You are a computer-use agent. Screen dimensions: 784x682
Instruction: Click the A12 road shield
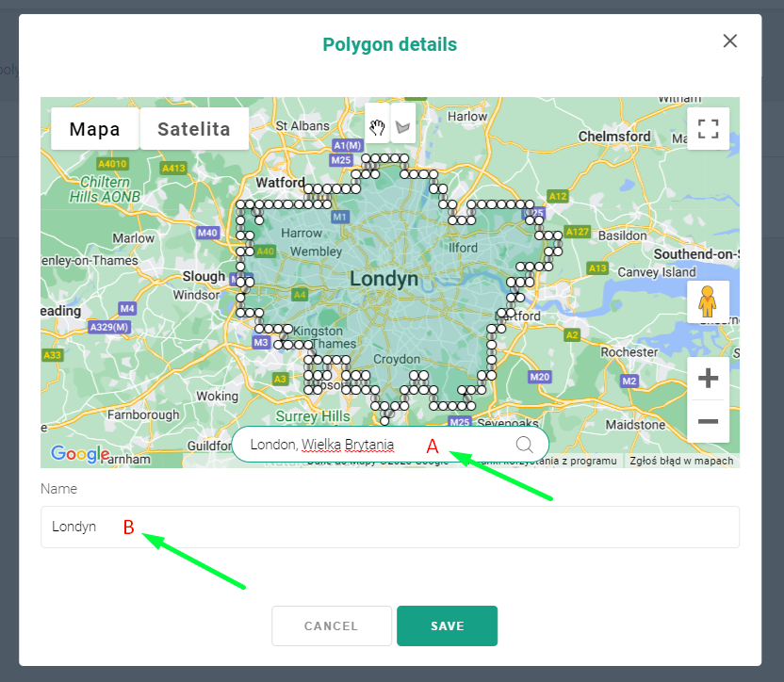tap(558, 196)
